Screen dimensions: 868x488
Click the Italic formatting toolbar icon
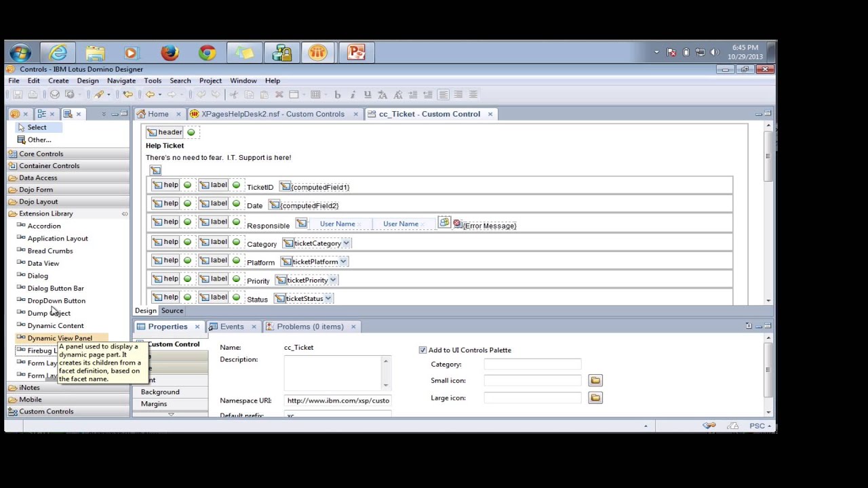[x=353, y=95]
